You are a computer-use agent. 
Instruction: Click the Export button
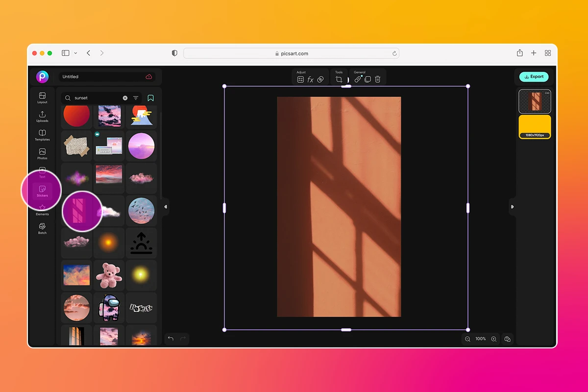click(534, 76)
